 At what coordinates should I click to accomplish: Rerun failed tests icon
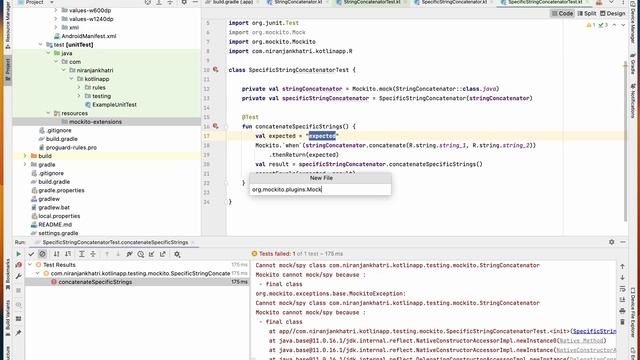click(x=18, y=265)
